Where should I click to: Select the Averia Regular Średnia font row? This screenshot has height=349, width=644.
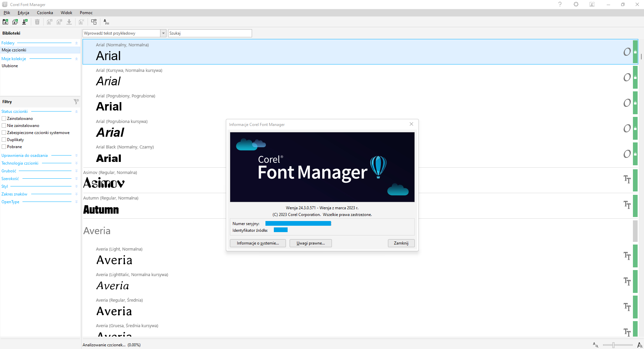[360, 307]
